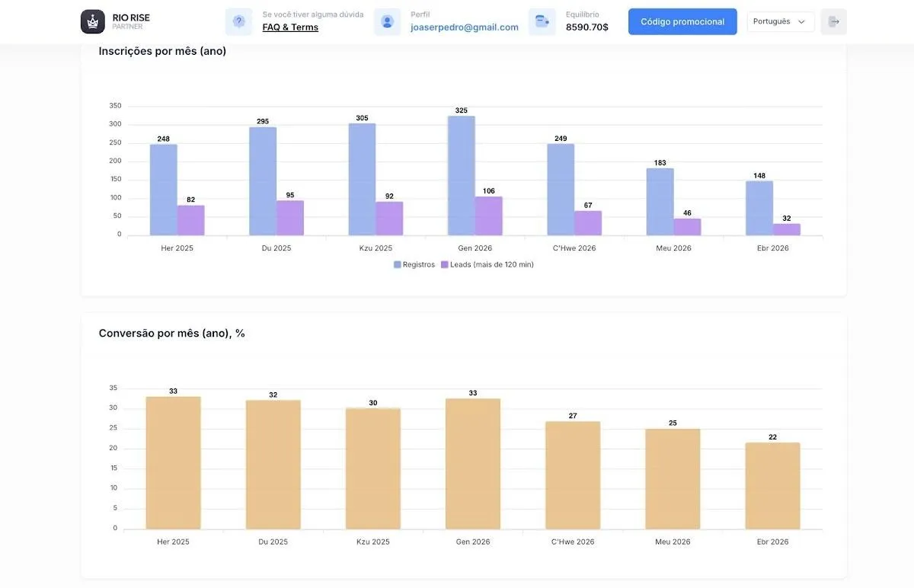Click the conversion bar for Du 2025

pyautogui.click(x=273, y=465)
